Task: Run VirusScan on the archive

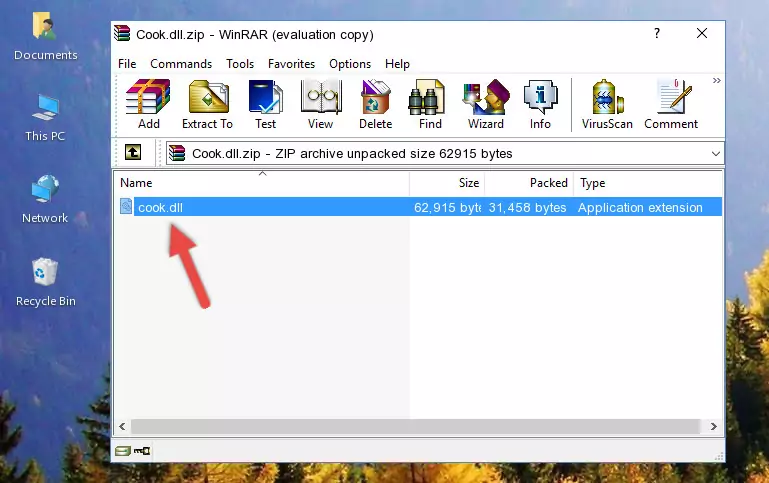Action: (x=607, y=104)
